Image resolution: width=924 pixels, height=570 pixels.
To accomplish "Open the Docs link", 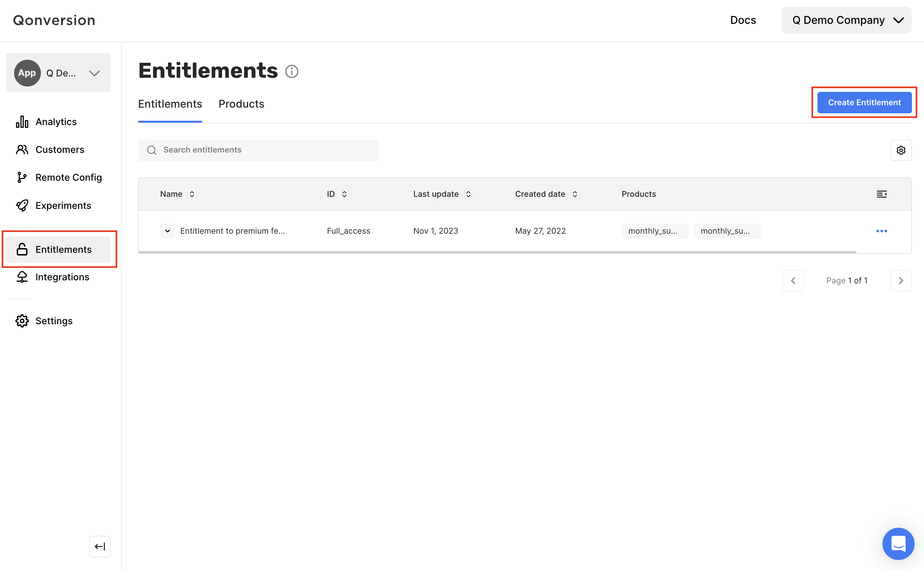I will coord(742,20).
